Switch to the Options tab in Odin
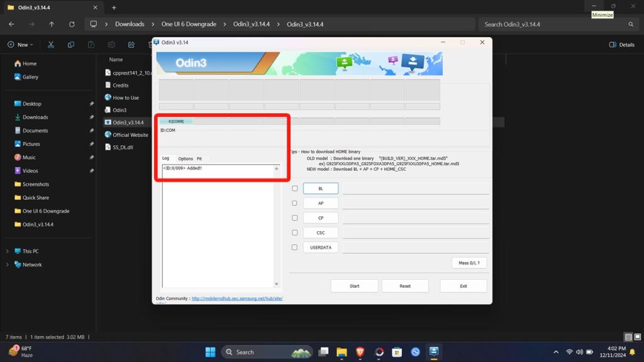This screenshot has height=362, width=644. point(186,158)
